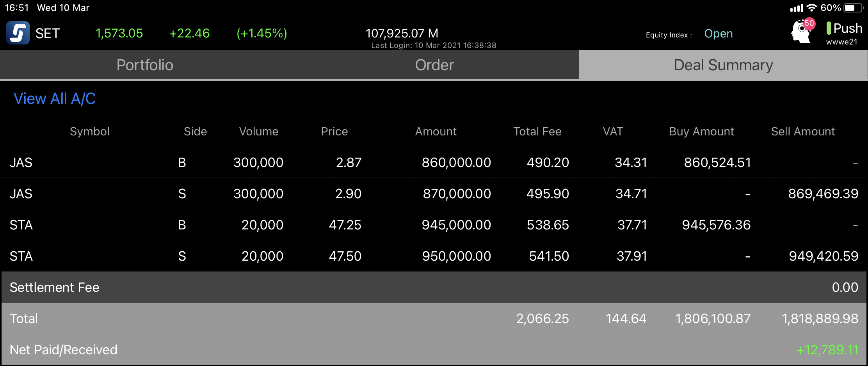
Task: Tap the cellular signal bars icon
Action: click(x=797, y=8)
